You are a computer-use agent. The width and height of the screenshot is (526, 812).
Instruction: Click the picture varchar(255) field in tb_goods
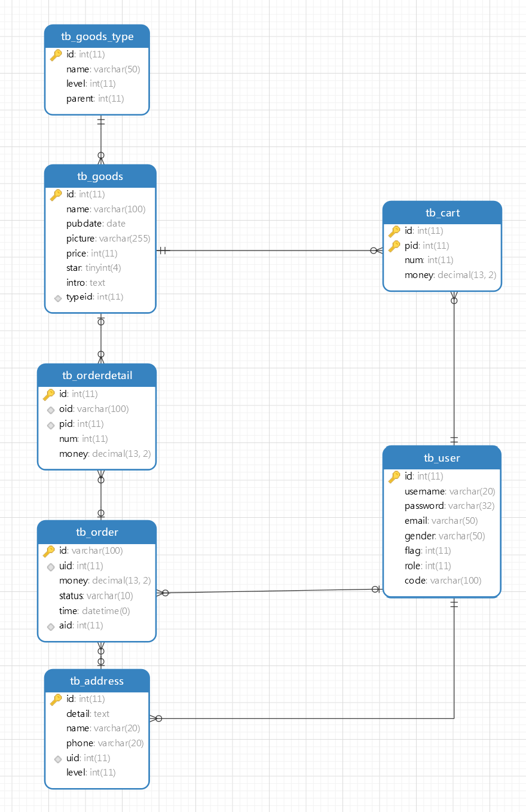tap(108, 239)
